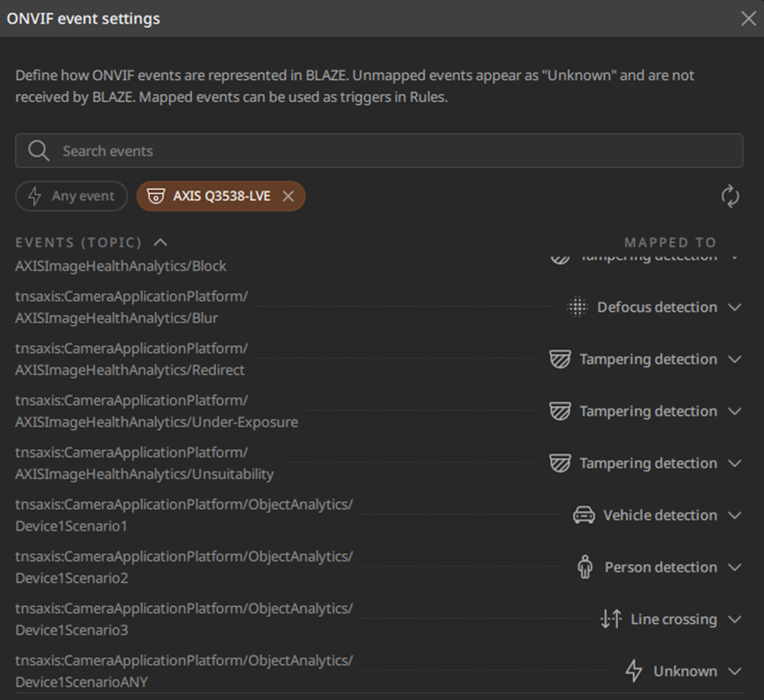
Task: Select the ObjectAnalytics/Device1Scenario2 event row
Action: click(379, 568)
